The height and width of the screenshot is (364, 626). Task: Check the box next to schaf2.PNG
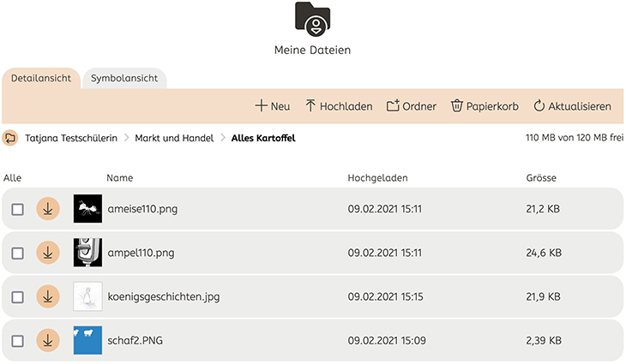click(x=17, y=341)
